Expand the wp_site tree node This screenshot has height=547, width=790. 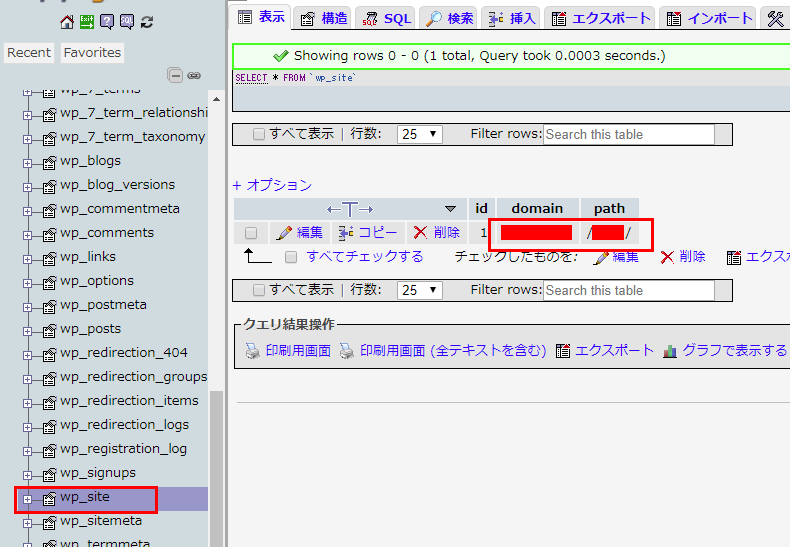click(x=27, y=498)
